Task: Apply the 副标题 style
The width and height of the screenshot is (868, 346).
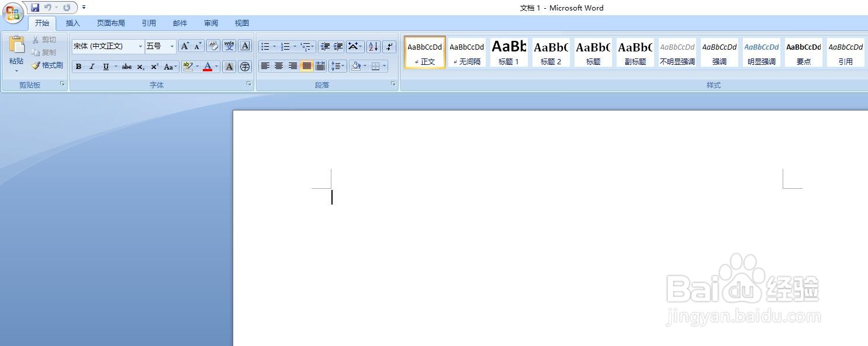Action: click(x=635, y=53)
